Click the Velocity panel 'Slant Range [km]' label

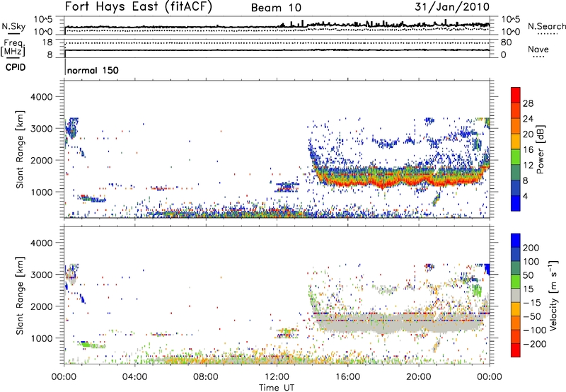coord(20,296)
